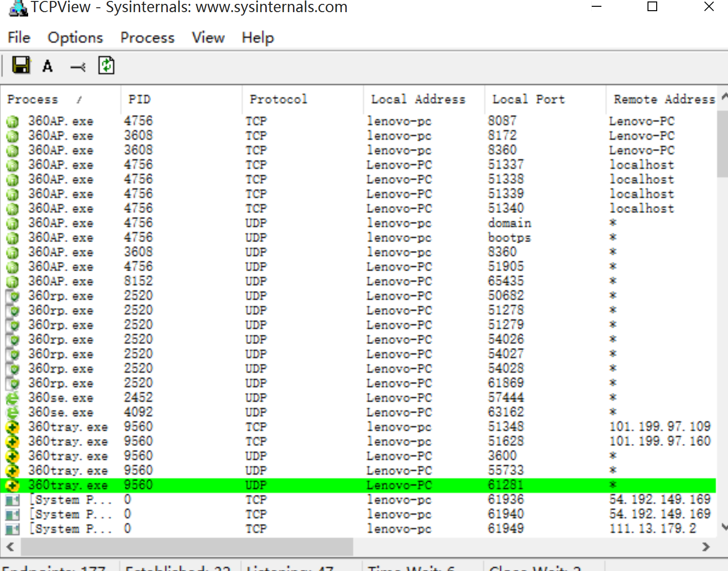This screenshot has height=571, width=728.
Task: Select the local port 'bootps' cell
Action: click(509, 238)
